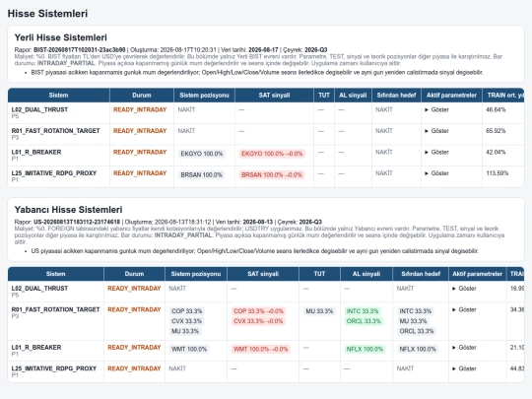Viewport: 532px width, 399px height.
Task: Click TRAIN value 46.64%
Action: click(496, 109)
